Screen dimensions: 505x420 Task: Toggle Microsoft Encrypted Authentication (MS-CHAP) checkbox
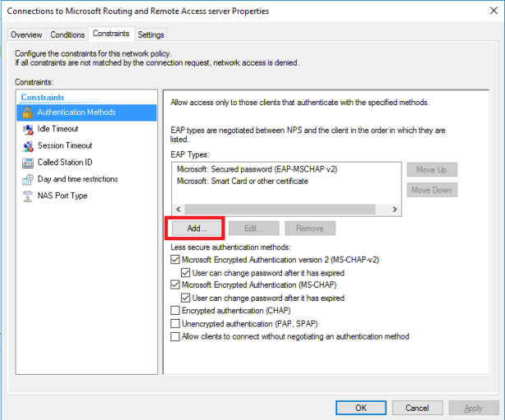pos(175,284)
